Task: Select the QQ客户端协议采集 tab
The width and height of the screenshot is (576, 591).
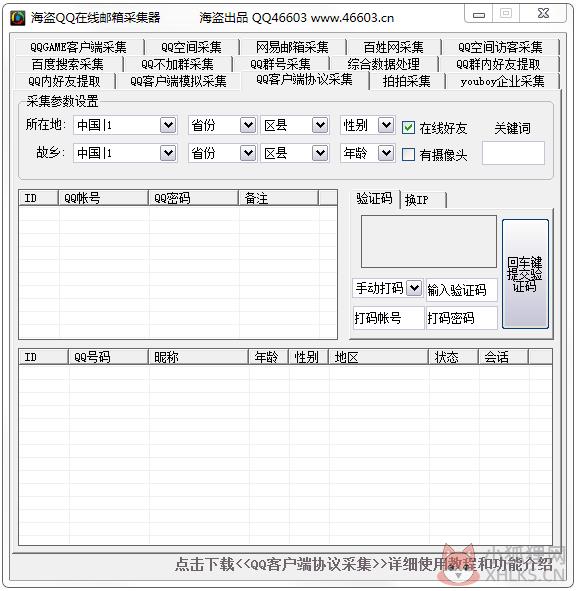Action: click(304, 80)
